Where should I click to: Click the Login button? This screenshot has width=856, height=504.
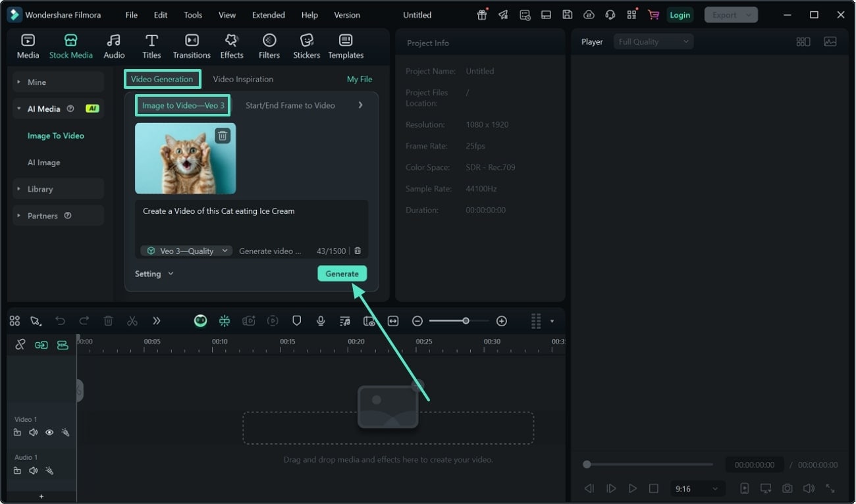pyautogui.click(x=680, y=14)
